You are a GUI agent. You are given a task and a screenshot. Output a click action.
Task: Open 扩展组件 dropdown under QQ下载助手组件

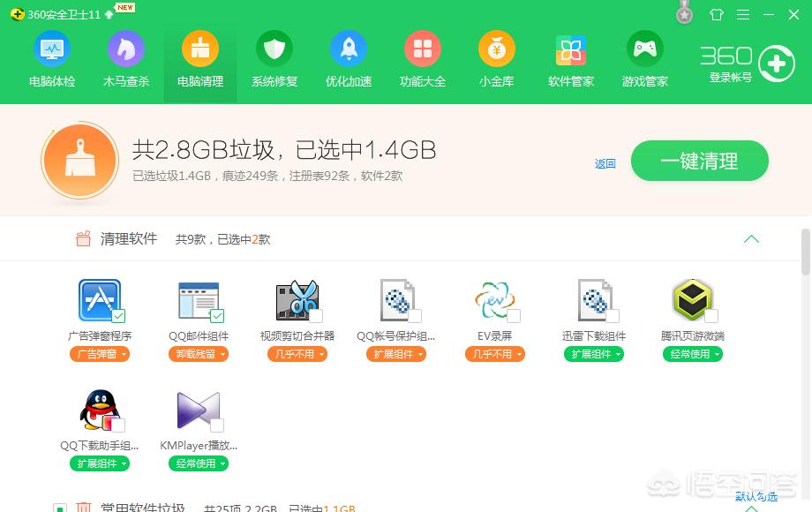point(100,463)
